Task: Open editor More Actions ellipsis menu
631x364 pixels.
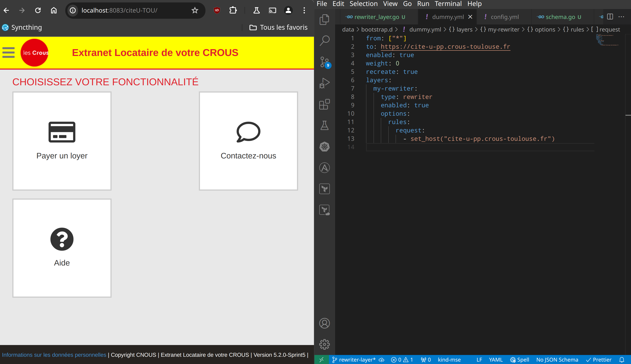Action: coord(621,17)
